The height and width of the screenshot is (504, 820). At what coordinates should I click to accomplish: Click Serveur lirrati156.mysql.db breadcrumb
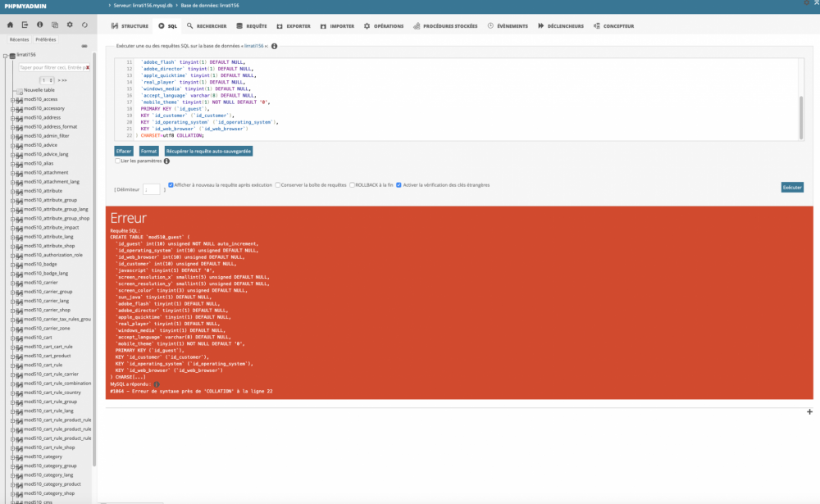(x=143, y=5)
